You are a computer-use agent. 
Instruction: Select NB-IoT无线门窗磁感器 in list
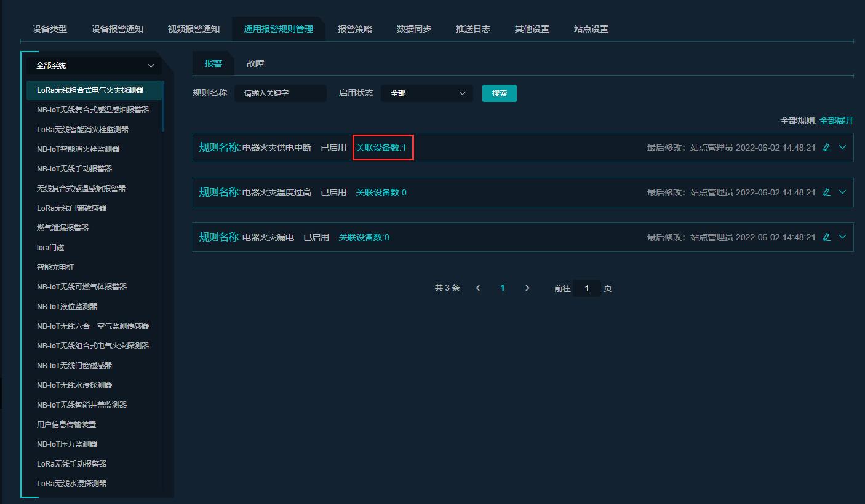pyautogui.click(x=94, y=366)
